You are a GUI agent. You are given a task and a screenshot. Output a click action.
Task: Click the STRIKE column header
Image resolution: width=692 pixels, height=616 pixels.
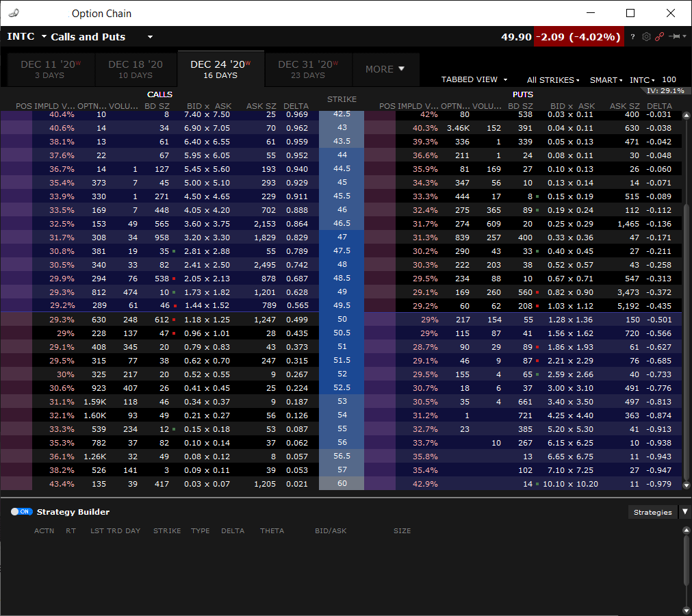coord(342,99)
